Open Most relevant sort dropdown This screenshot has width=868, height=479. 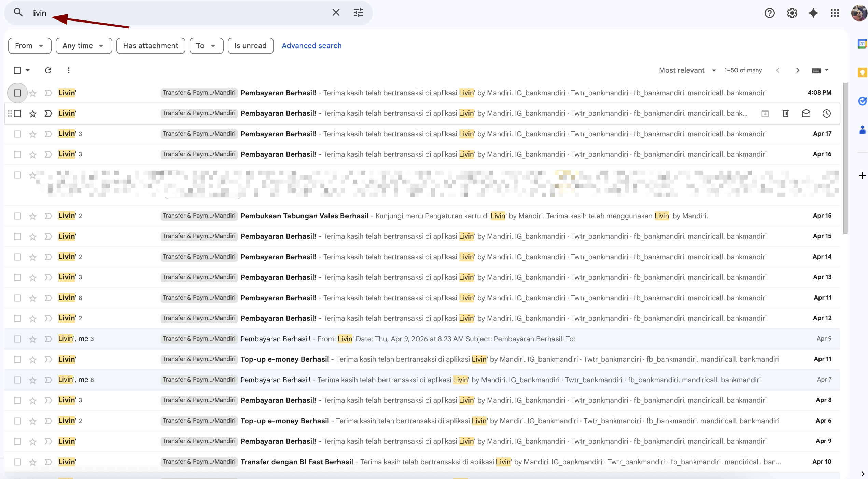687,70
